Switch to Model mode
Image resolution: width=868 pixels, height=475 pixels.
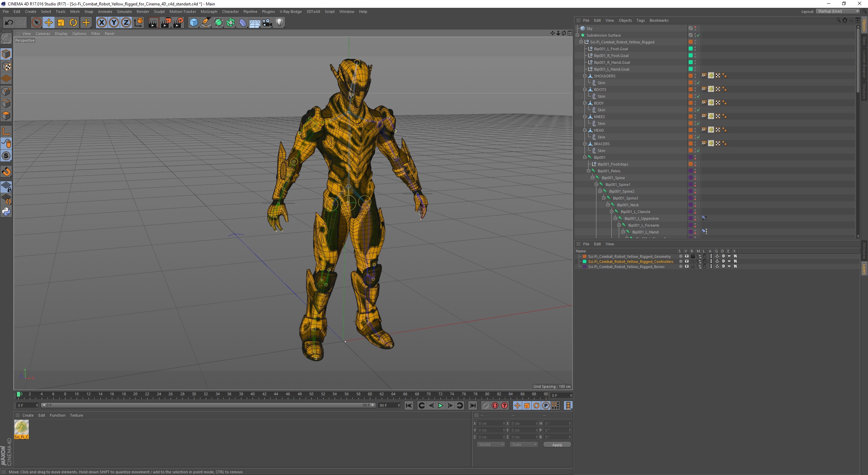click(x=6, y=54)
